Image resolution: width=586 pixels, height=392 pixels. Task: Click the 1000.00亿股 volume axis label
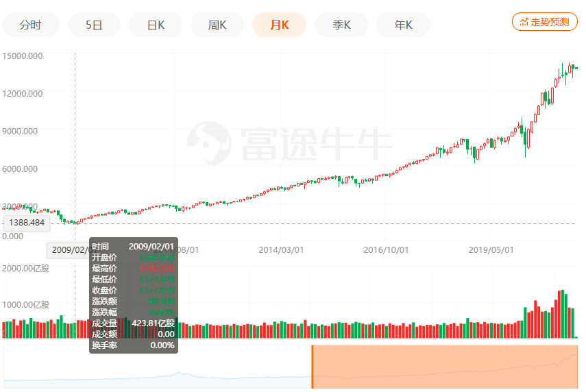pyautogui.click(x=26, y=304)
